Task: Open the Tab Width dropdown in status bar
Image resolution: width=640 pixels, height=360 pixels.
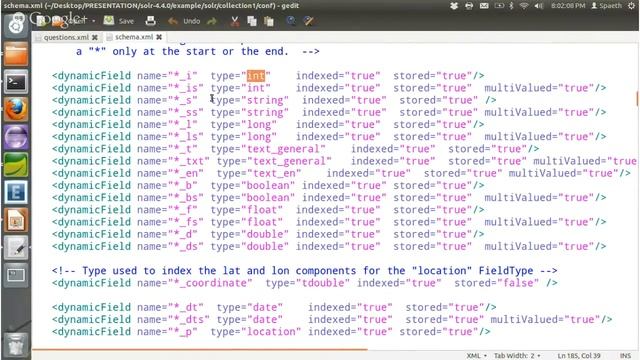Action: [x=517, y=356]
